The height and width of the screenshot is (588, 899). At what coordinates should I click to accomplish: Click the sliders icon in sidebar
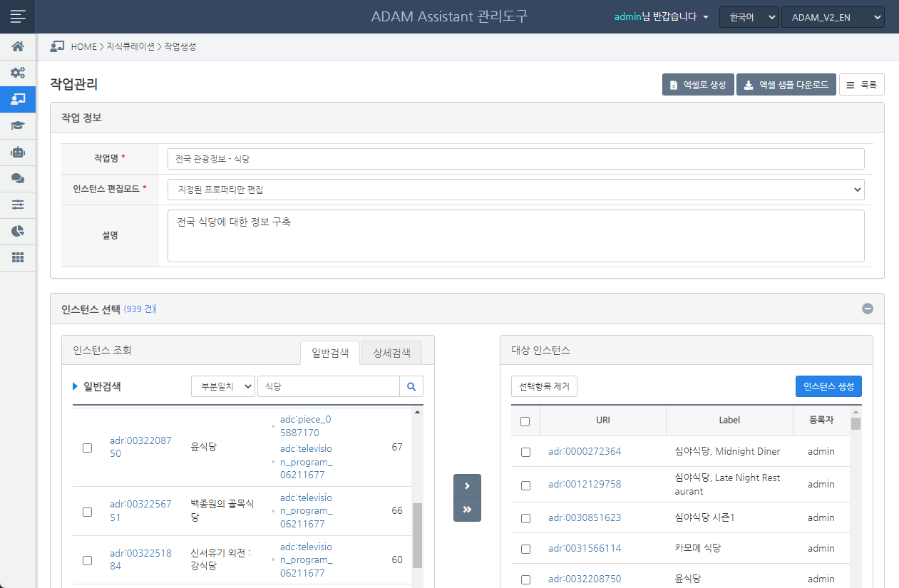[18, 205]
